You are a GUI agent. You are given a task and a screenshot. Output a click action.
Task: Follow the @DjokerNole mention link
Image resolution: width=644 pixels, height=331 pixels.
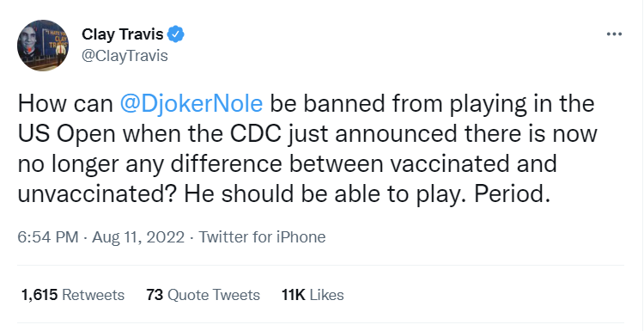(191, 104)
